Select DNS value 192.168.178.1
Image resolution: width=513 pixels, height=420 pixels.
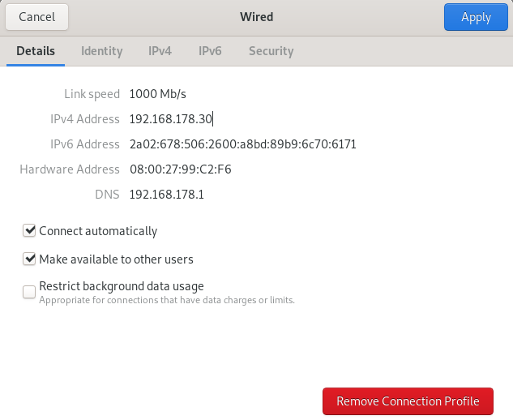tap(166, 195)
